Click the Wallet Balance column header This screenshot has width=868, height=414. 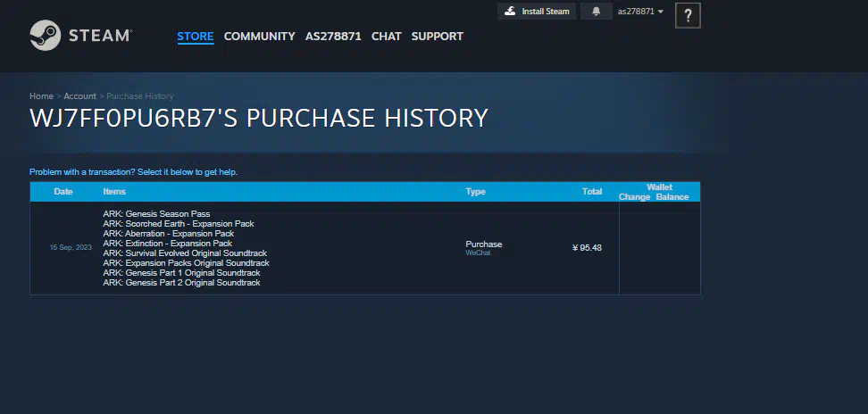[x=672, y=197]
